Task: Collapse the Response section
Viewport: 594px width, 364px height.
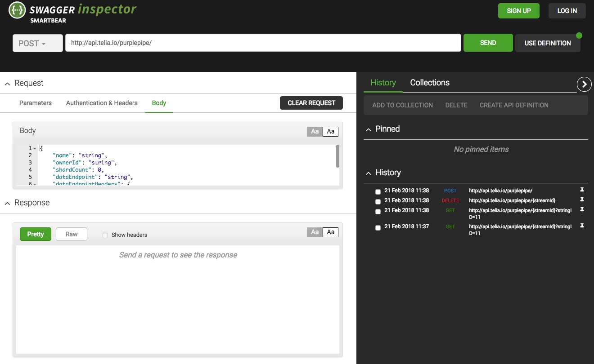Action: click(8, 204)
